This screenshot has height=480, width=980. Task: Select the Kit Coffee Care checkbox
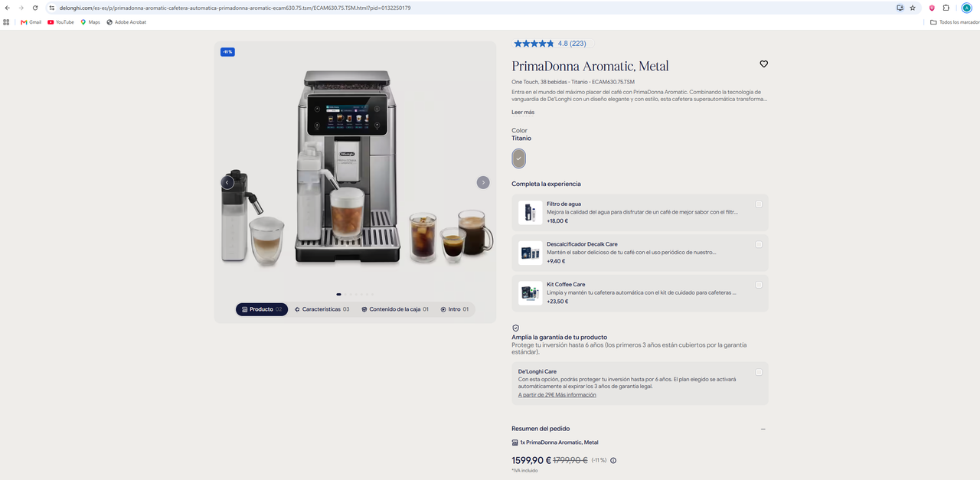point(759,285)
